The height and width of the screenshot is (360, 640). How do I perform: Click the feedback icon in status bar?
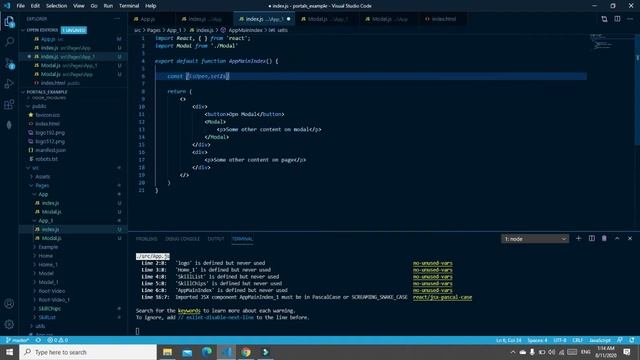tap(620, 340)
